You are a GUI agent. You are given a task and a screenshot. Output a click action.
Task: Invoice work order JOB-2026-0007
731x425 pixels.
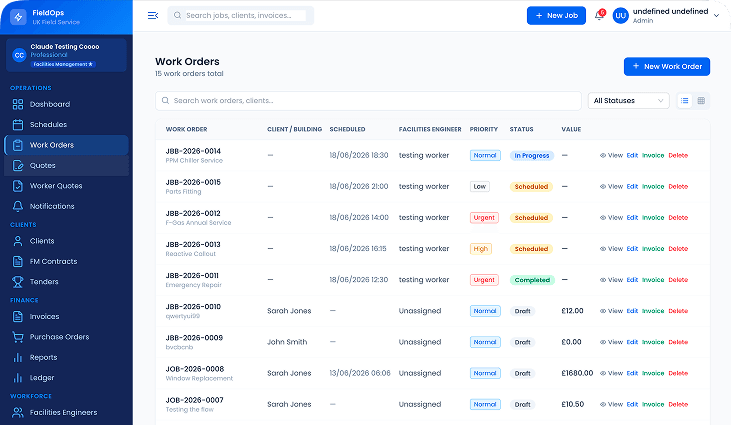coord(653,404)
